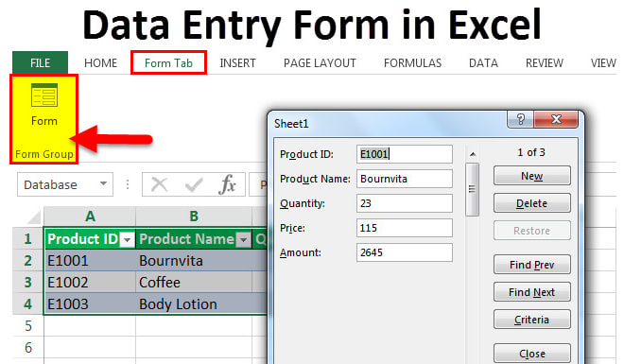The image size is (624, 364).
Task: Click into the Quantity field
Action: click(x=405, y=203)
